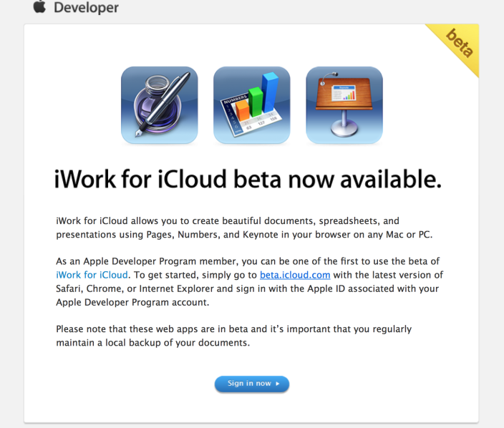Open the Keynote app icon
The image size is (504, 428).
point(344,105)
